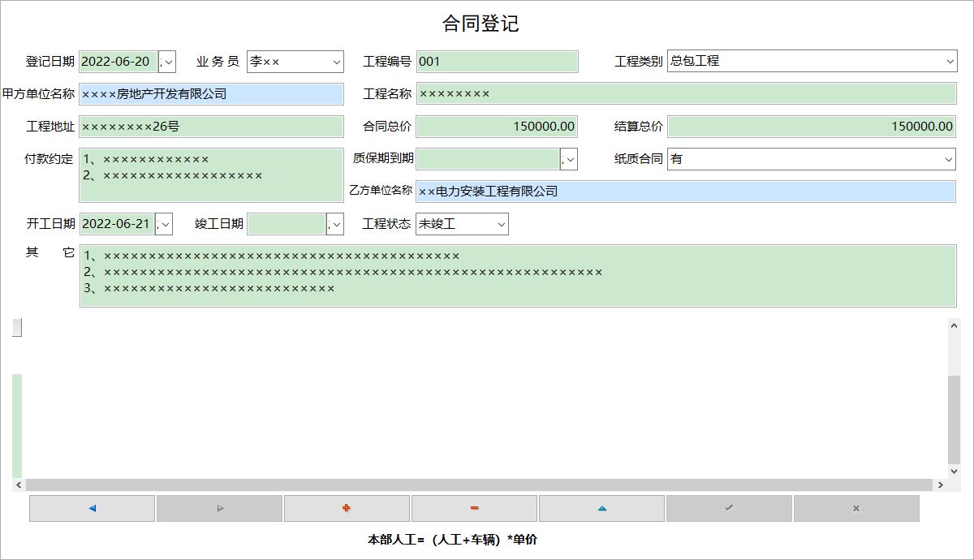Click 登记日期 date field 2022-06-20
This screenshot has width=974, height=560.
119,62
